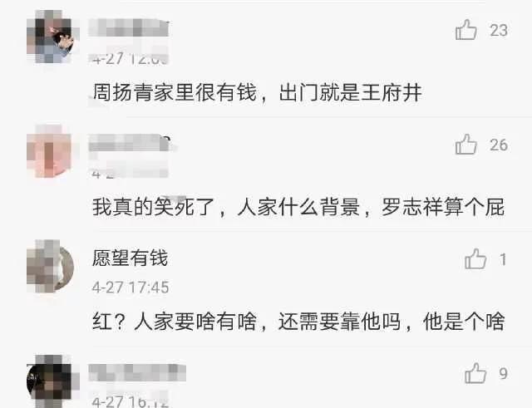Image resolution: width=532 pixels, height=408 pixels.
Task: Select comment about 王府井
Action: [x=257, y=92]
